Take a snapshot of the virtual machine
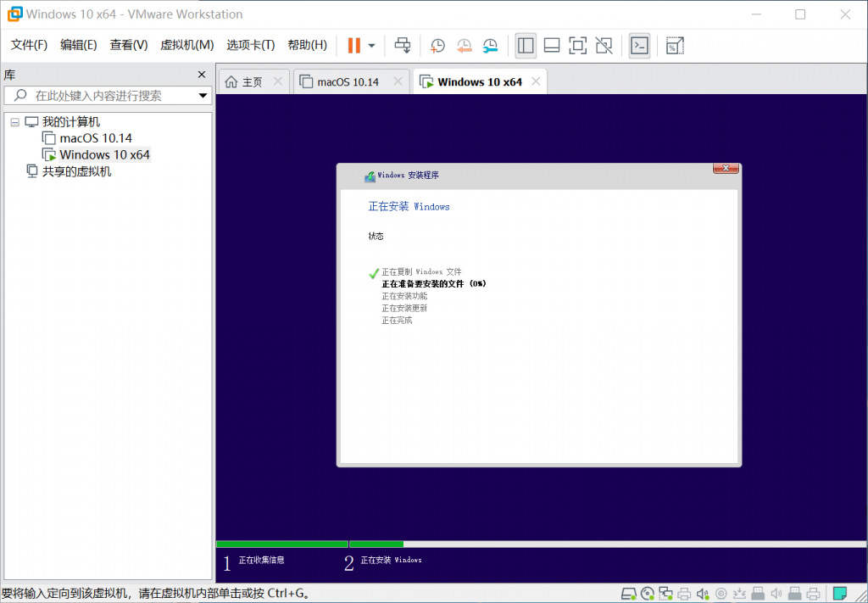This screenshot has height=603, width=868. (437, 46)
